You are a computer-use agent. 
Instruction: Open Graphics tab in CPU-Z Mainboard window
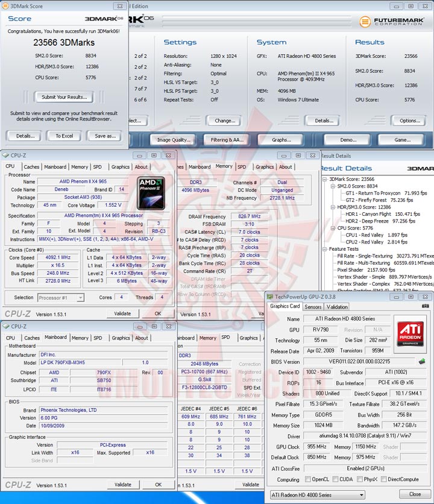pos(121,338)
